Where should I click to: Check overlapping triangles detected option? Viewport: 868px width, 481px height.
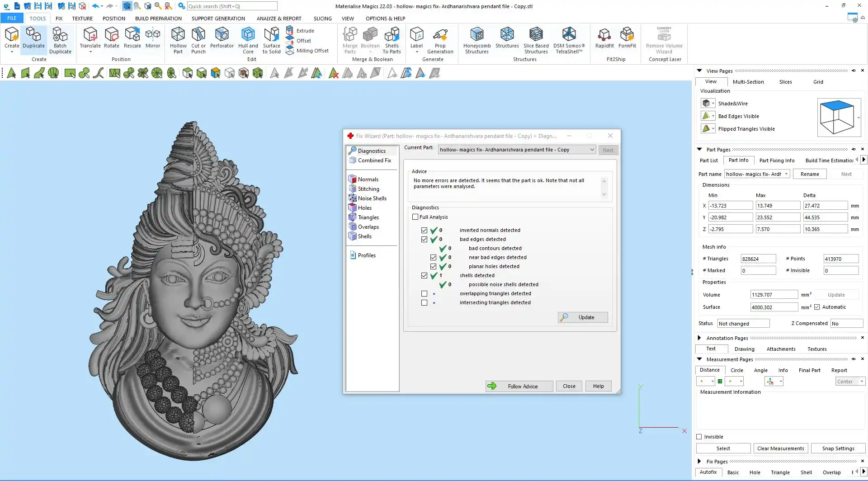[424, 294]
